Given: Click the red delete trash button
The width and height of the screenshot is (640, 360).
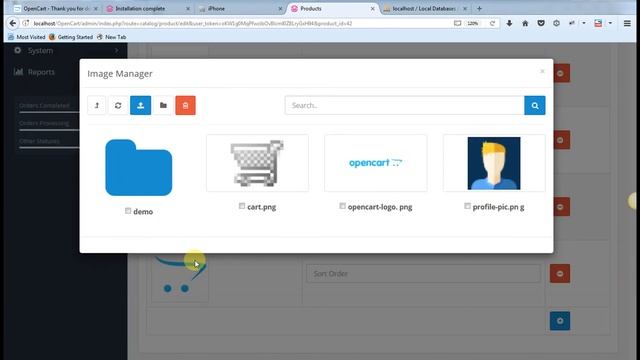Looking at the screenshot, I should click(x=185, y=105).
